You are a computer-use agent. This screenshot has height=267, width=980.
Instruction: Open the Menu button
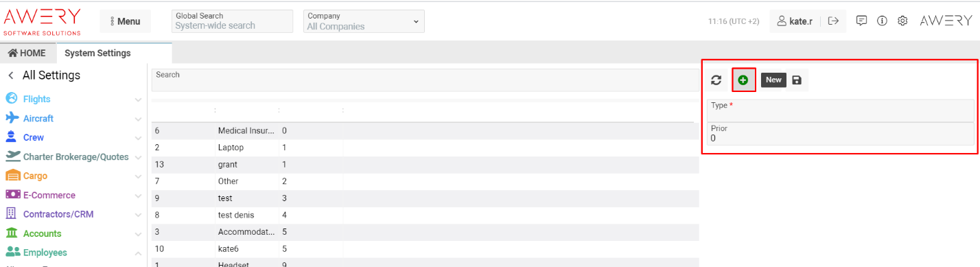(x=125, y=21)
